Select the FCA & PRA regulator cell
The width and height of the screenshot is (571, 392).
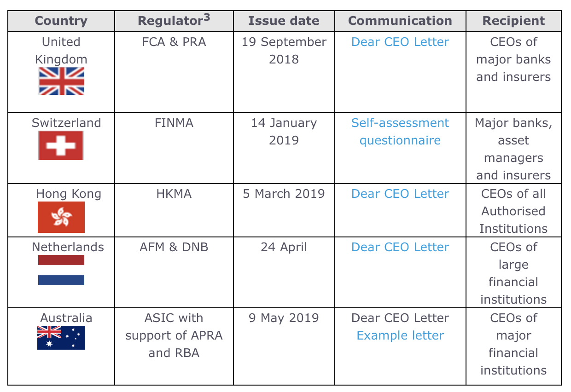pos(174,42)
